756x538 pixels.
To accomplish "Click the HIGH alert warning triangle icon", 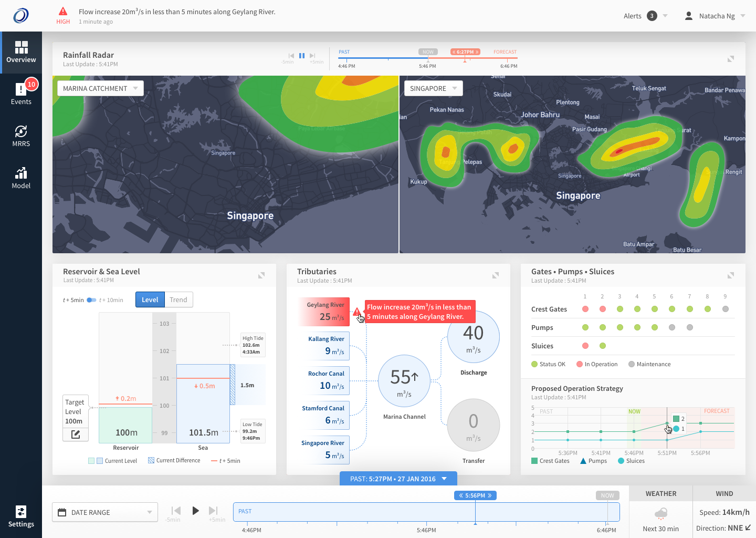I will click(63, 11).
